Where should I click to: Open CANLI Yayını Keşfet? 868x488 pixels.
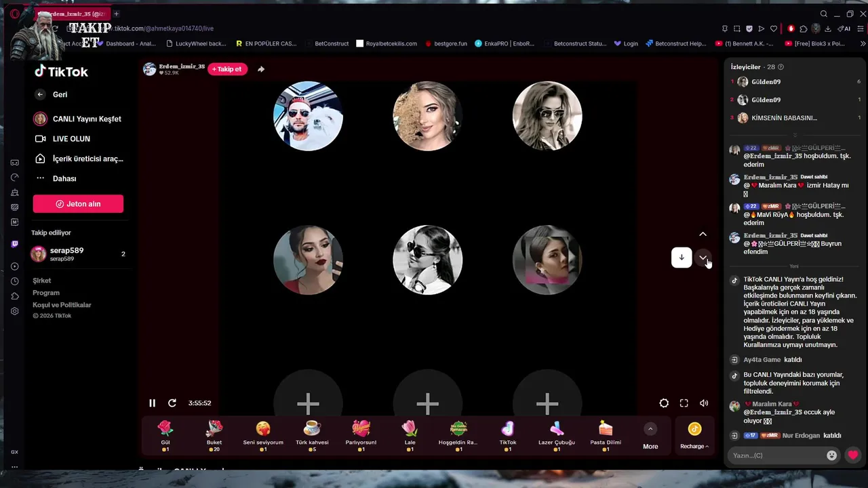point(77,119)
